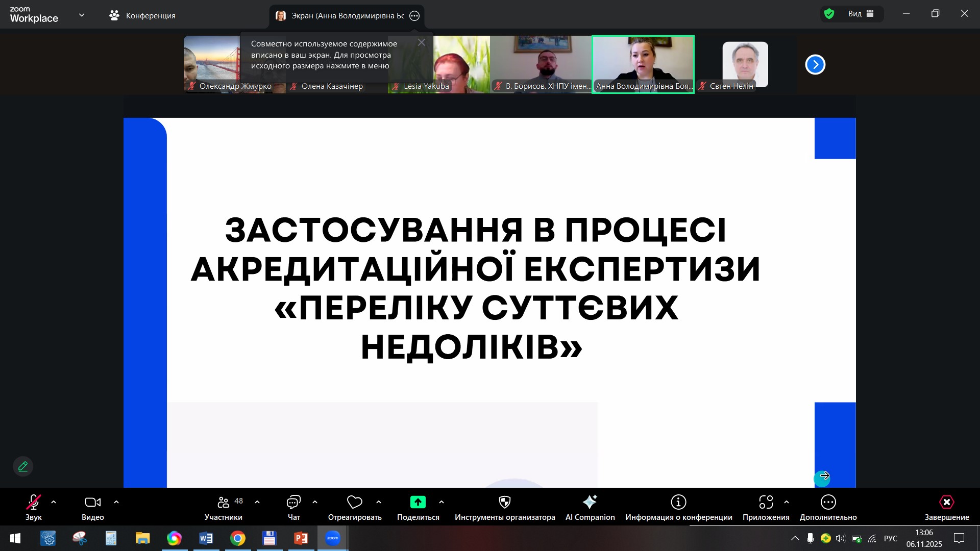Open the Chat panel icon

click(x=293, y=503)
